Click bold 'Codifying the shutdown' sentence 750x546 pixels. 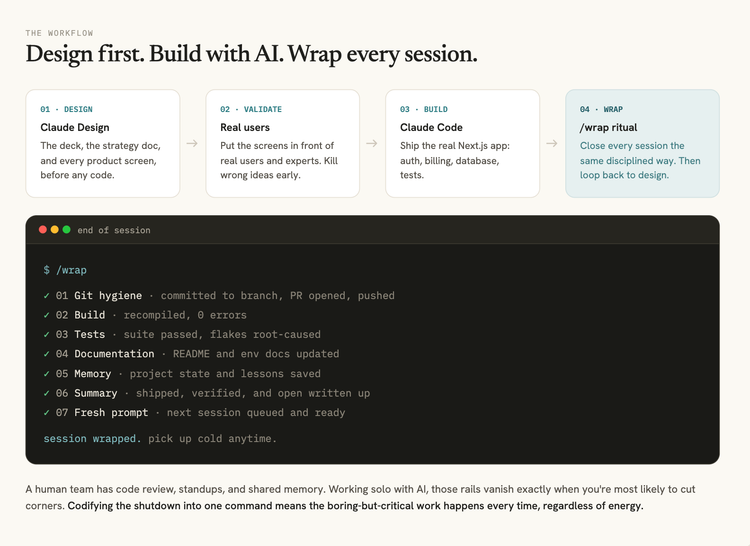click(355, 506)
